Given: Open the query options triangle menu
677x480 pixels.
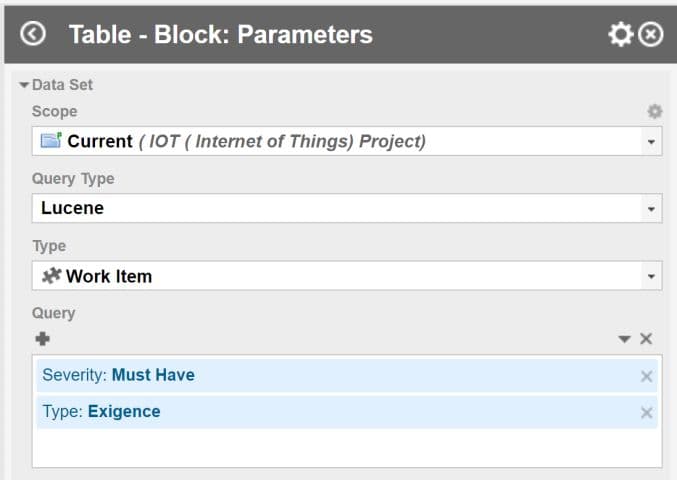Looking at the screenshot, I should point(624,339).
